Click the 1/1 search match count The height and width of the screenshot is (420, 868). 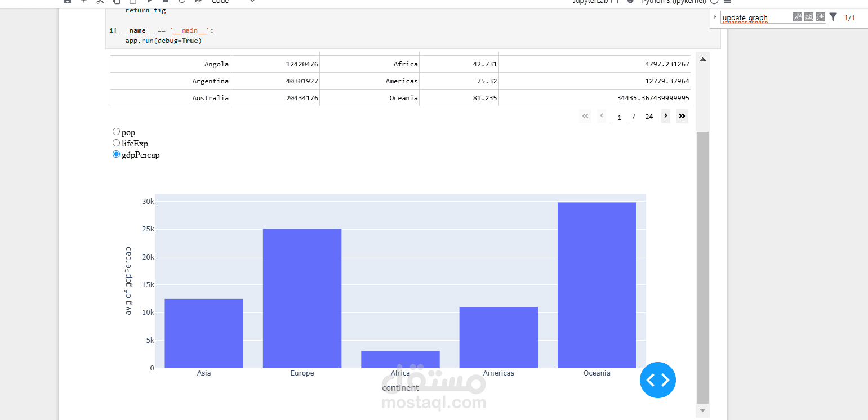click(x=849, y=18)
